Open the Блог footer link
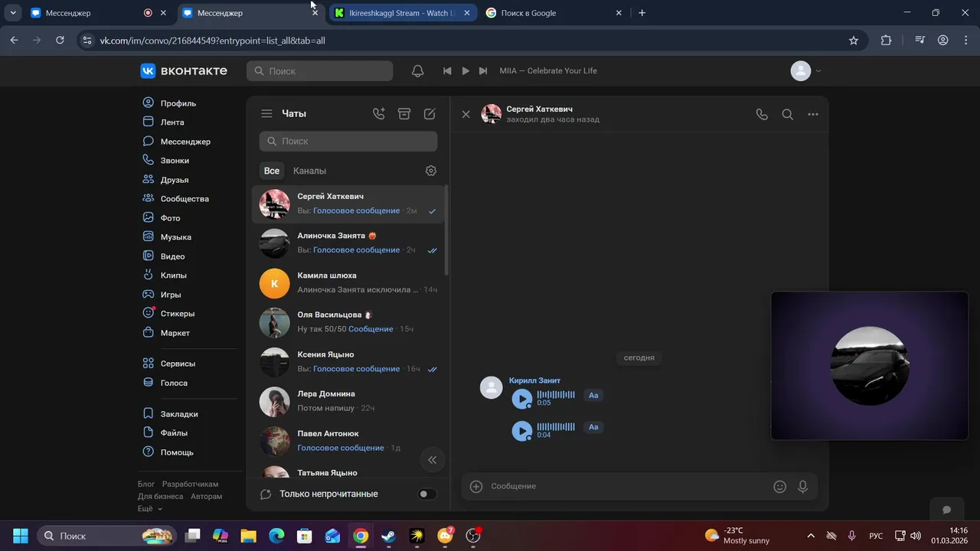 (x=146, y=484)
